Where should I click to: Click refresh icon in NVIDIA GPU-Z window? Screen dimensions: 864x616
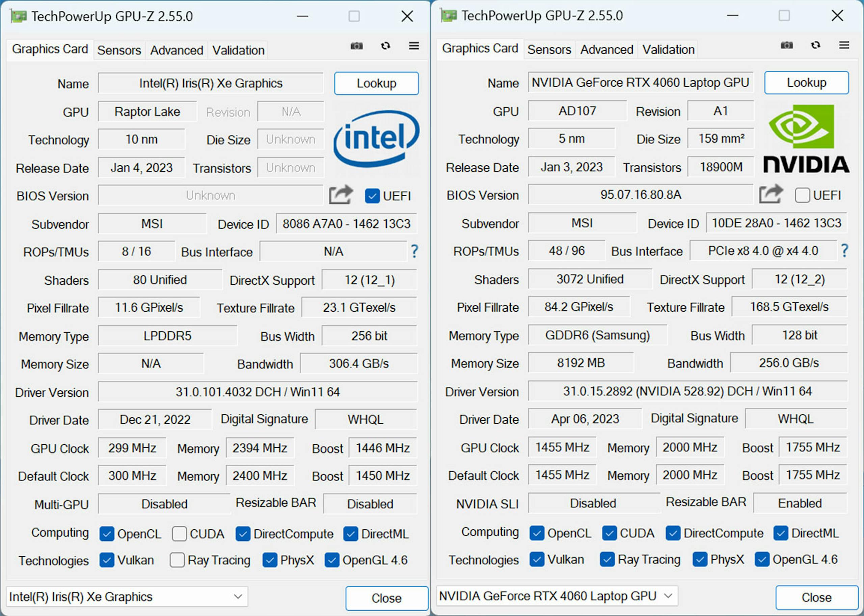coord(816,45)
